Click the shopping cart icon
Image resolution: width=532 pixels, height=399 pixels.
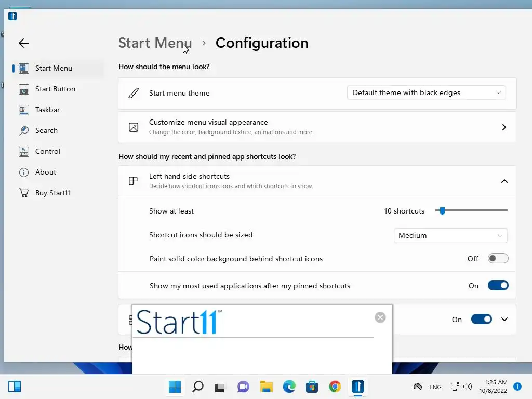pos(24,193)
